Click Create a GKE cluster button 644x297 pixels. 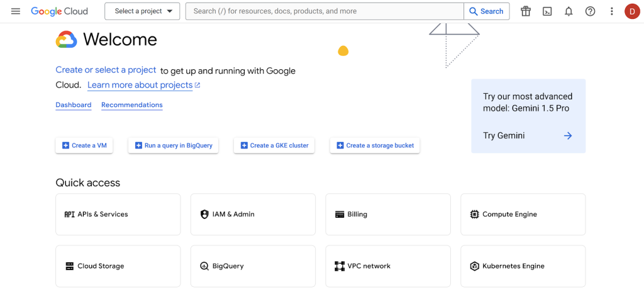pos(274,145)
